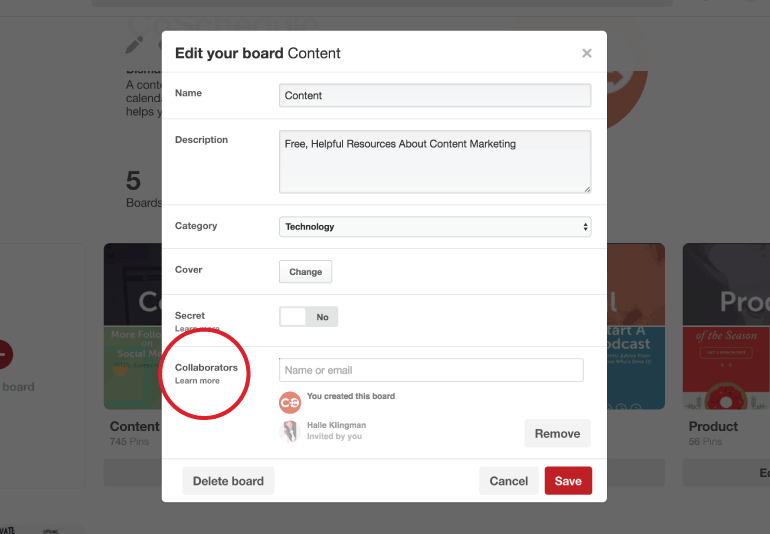Remove Halie Klingman as collaborator
770x534 pixels.
pyautogui.click(x=557, y=433)
